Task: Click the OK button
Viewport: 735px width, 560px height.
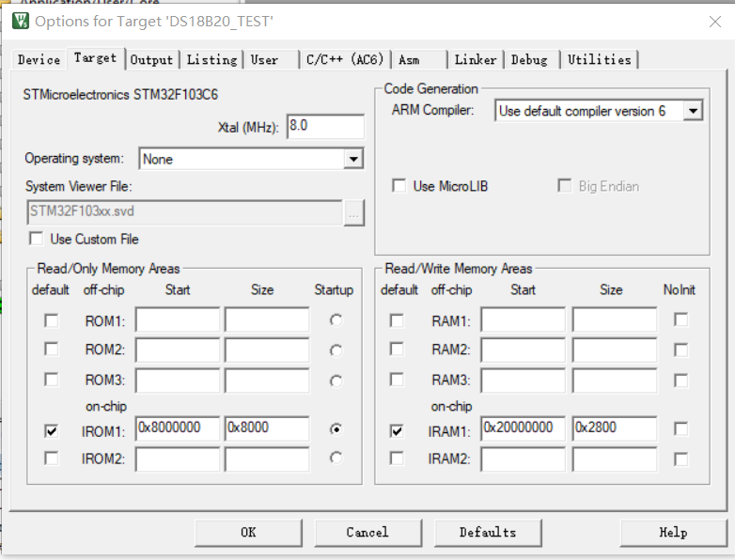Action: pos(248,533)
